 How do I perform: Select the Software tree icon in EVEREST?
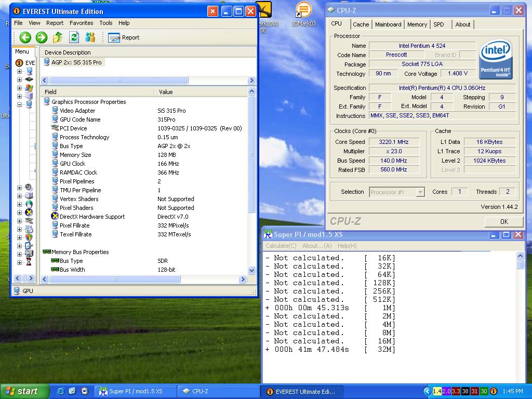click(x=29, y=229)
